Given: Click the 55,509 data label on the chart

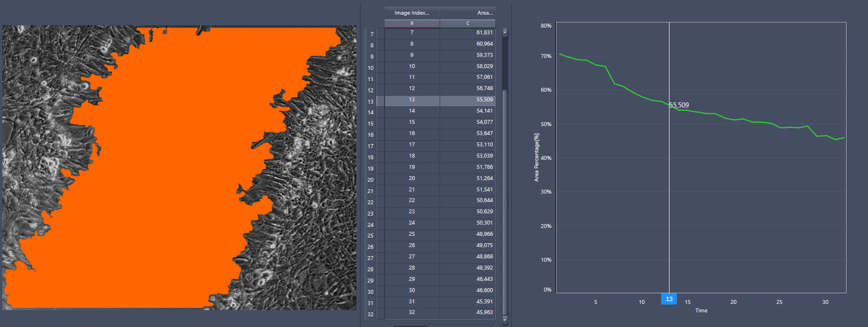Looking at the screenshot, I should [679, 104].
